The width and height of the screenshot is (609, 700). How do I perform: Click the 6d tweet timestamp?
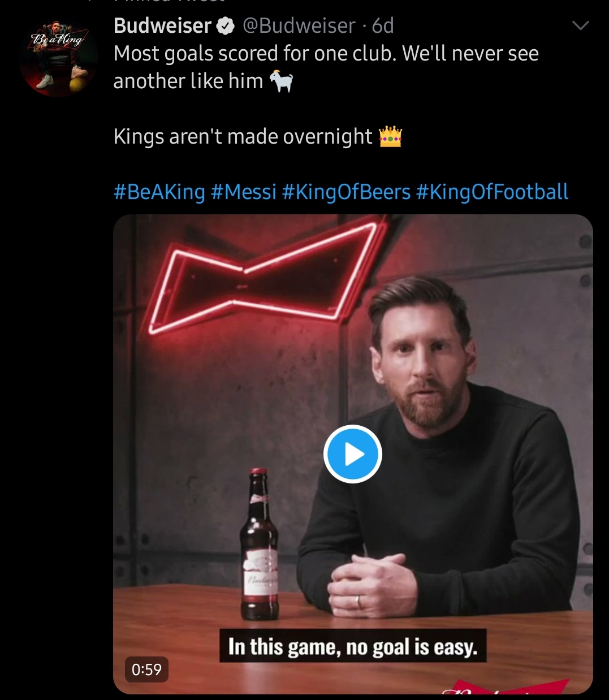coord(383,26)
